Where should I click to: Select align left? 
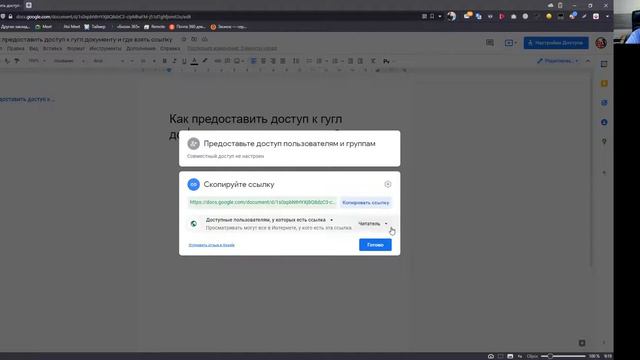pyautogui.click(x=253, y=61)
